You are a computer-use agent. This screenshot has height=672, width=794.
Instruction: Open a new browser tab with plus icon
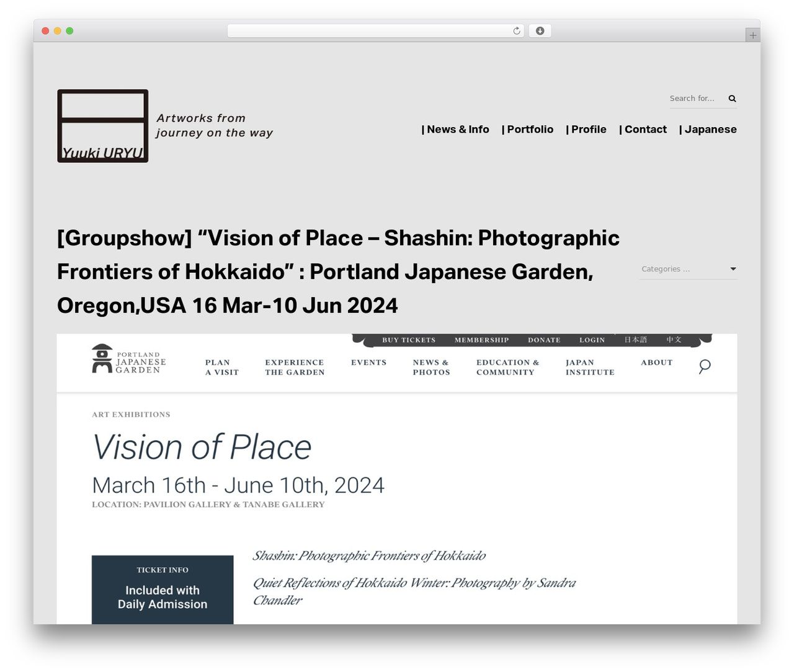click(x=752, y=35)
